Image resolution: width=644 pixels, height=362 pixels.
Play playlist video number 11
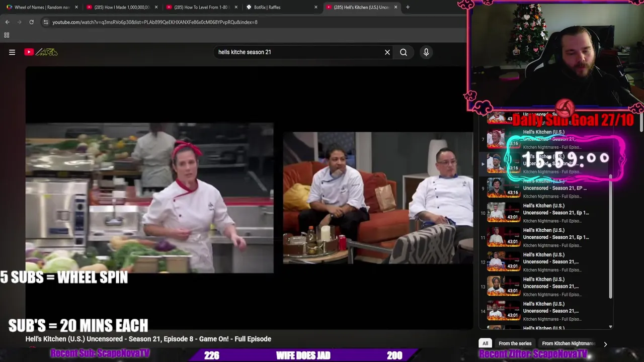point(546,237)
